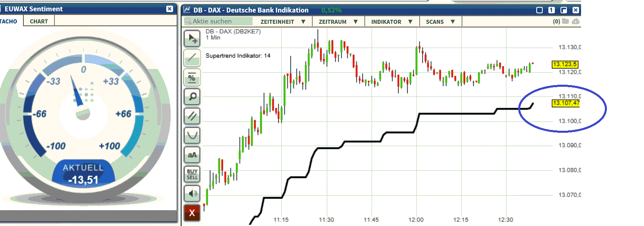
Task: Activate the magnifier zoom tool
Action: pos(192,96)
